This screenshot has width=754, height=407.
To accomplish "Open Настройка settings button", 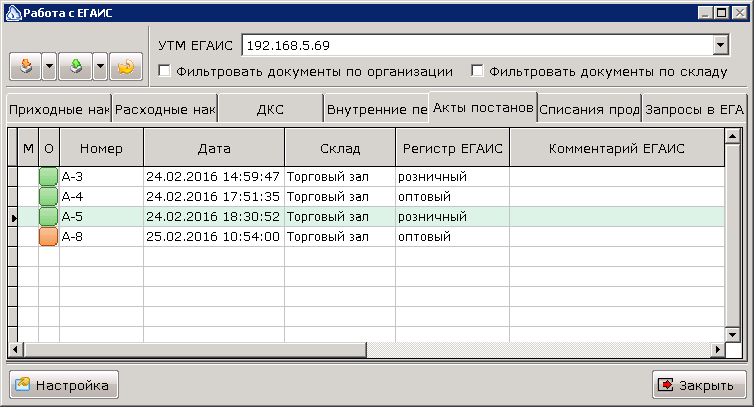I will pyautogui.click(x=64, y=385).
